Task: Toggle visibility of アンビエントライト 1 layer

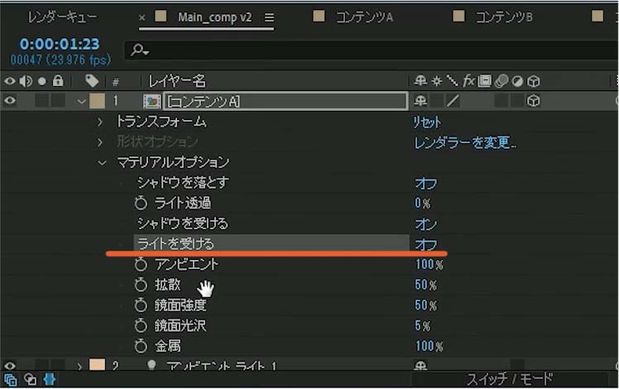Action: tap(10, 366)
